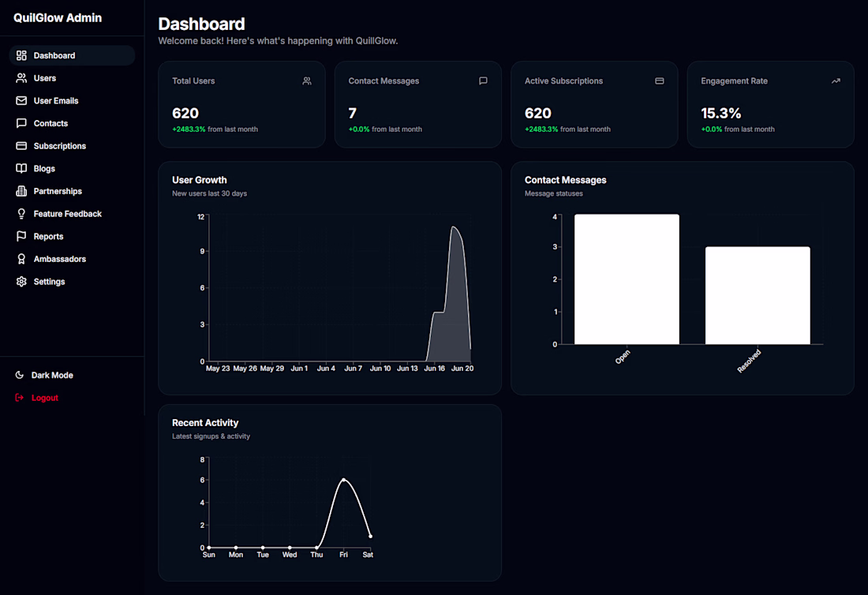The image size is (868, 595).
Task: Click the Users people icon in sidebar
Action: [21, 78]
